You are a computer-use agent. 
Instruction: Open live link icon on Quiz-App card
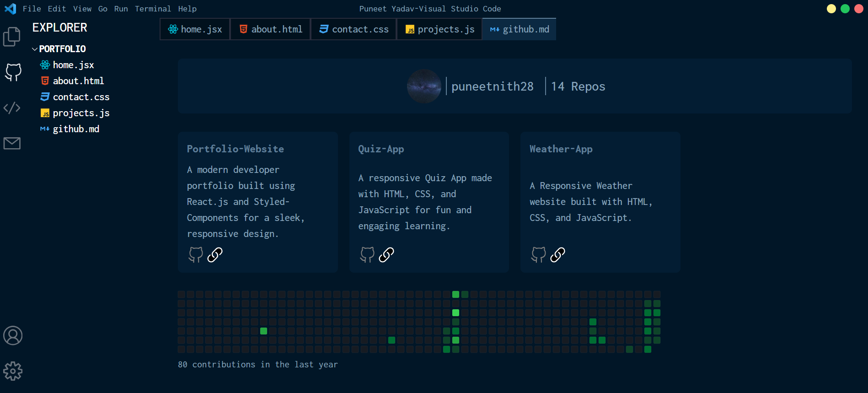(x=386, y=254)
